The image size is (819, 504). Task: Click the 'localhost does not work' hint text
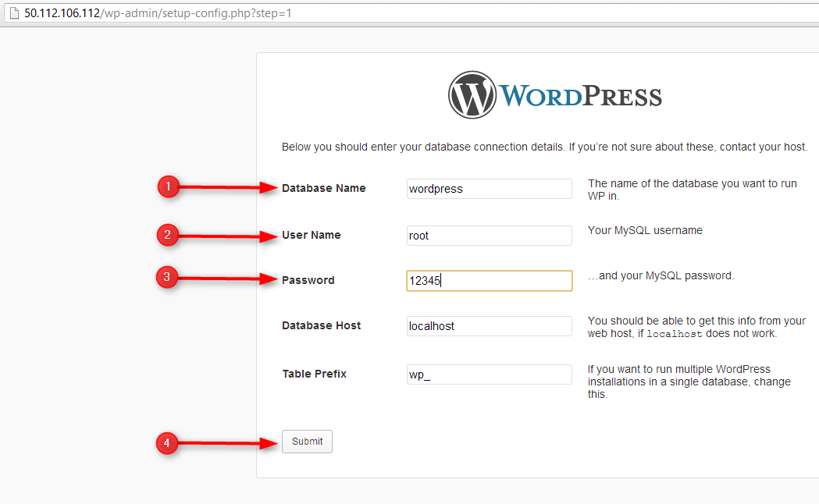click(x=696, y=327)
